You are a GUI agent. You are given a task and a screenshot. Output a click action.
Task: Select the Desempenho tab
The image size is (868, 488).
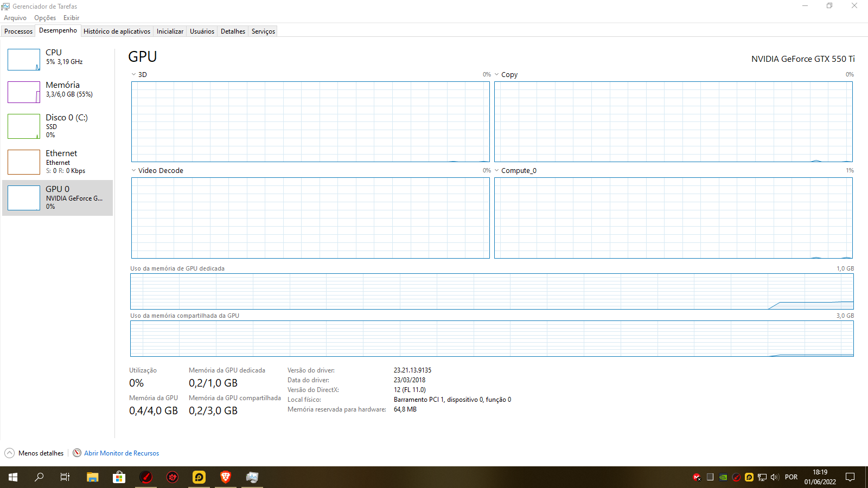58,30
